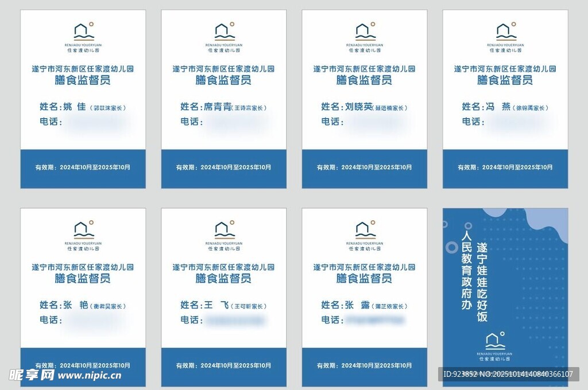Screen dimensions: 588x390
Task: Click the house logo on 刘晓英's card
Action: [x=365, y=31]
